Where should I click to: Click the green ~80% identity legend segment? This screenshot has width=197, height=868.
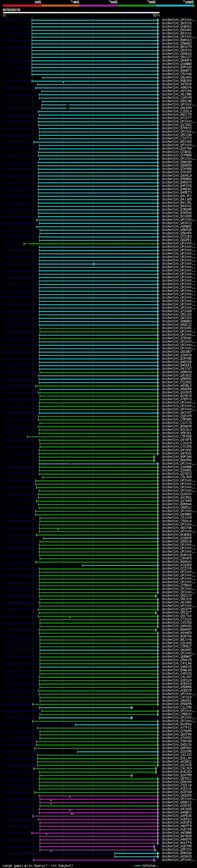[x=137, y=6]
